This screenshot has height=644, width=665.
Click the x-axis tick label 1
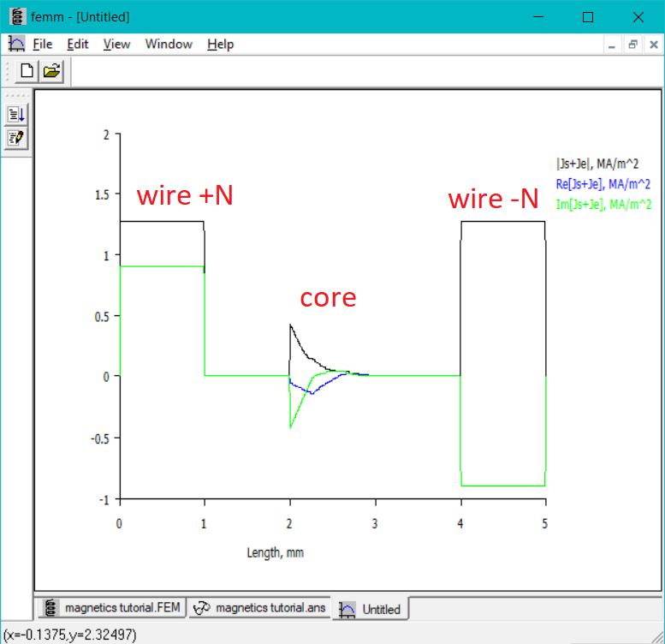pyautogui.click(x=204, y=524)
